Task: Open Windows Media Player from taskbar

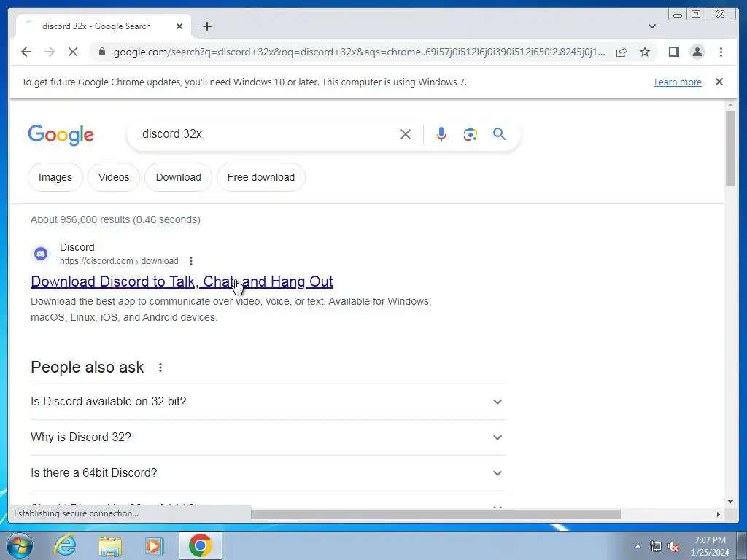Action: click(x=154, y=545)
